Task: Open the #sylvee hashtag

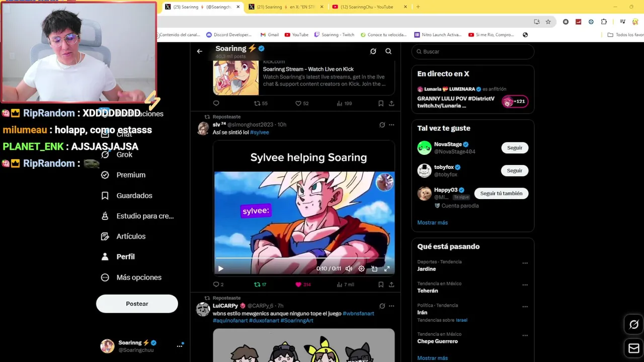Action: [x=260, y=132]
